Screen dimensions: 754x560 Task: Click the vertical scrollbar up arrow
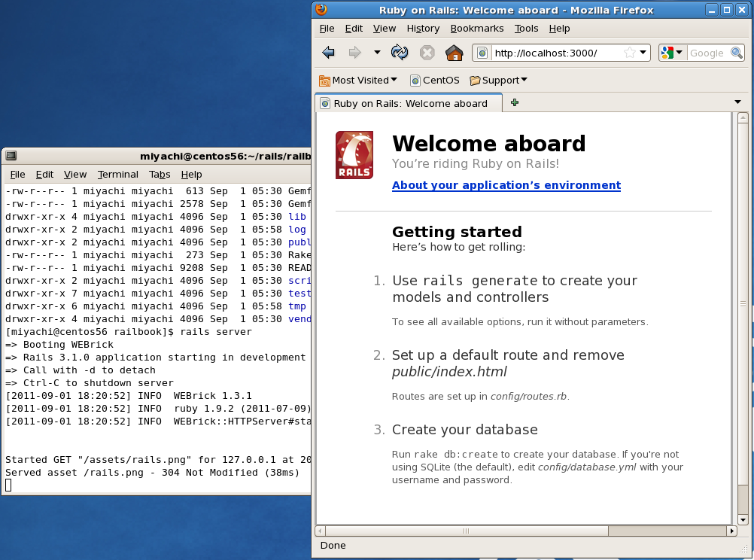pos(743,117)
